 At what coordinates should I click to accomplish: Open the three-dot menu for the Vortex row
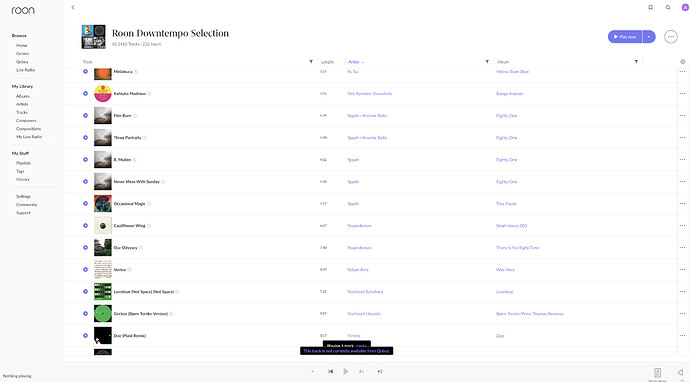682,269
